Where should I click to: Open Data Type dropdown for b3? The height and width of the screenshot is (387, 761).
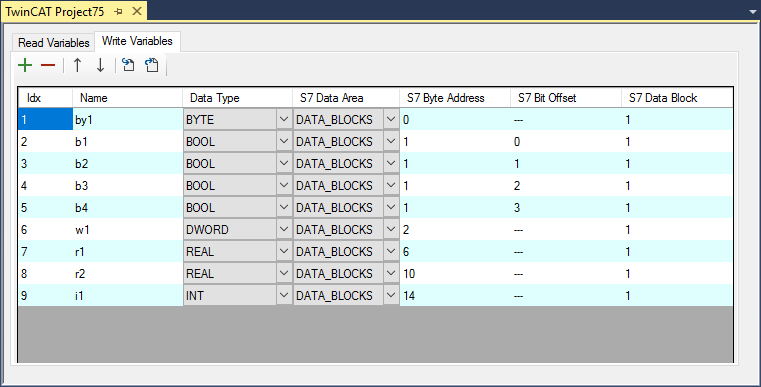pos(284,185)
